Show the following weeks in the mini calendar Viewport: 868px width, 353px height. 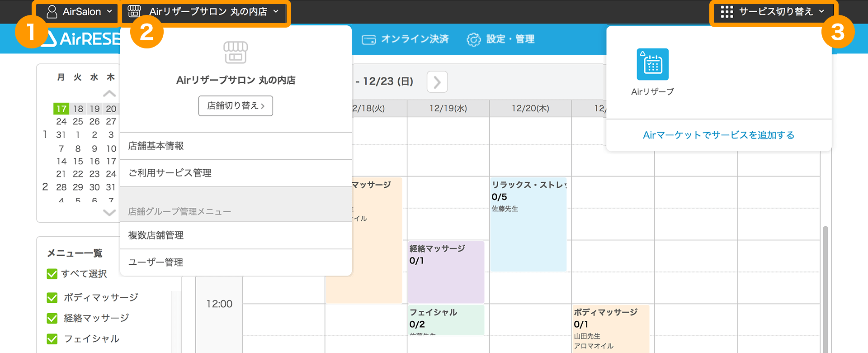(109, 212)
